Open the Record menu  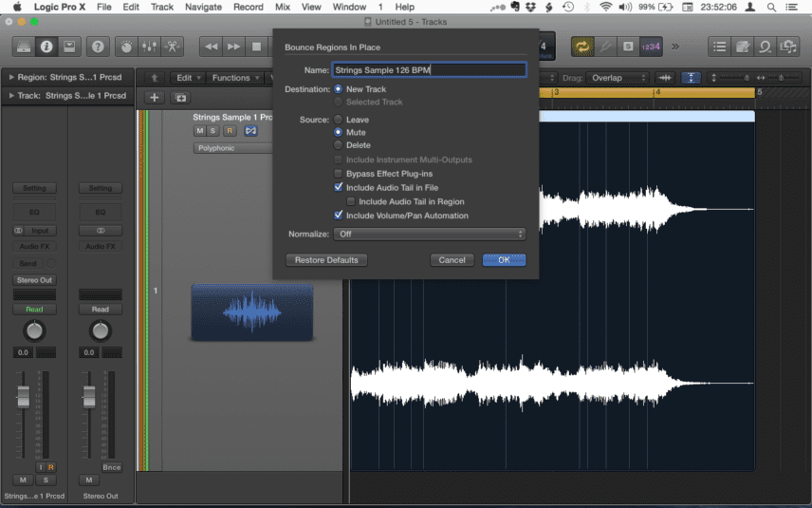tap(248, 7)
